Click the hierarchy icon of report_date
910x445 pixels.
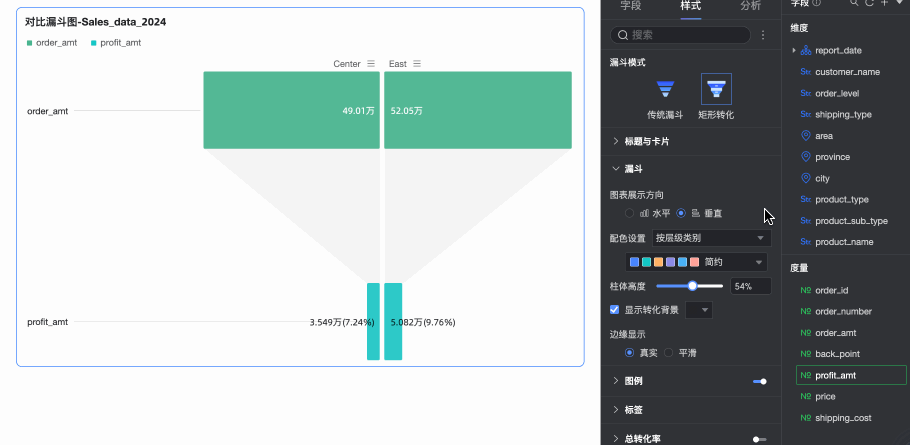(806, 50)
